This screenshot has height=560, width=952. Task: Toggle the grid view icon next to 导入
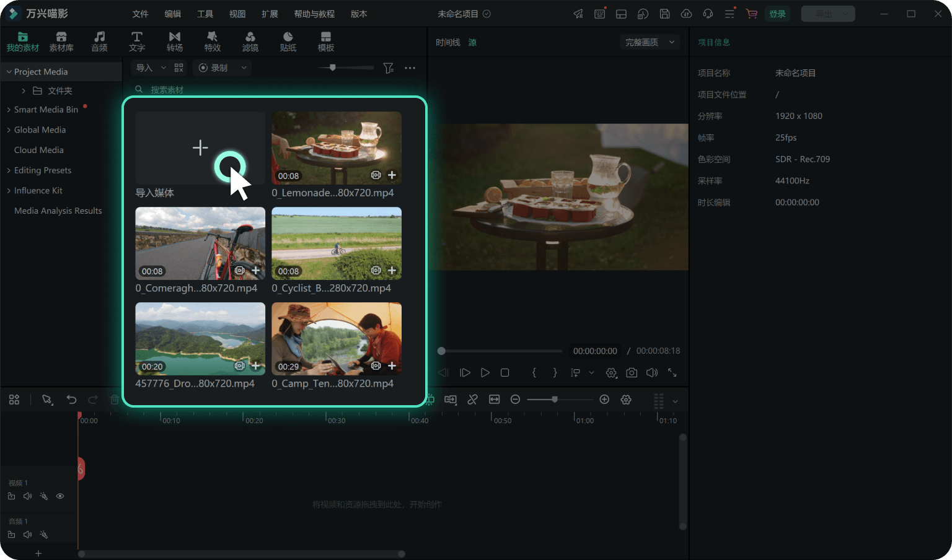pyautogui.click(x=179, y=68)
